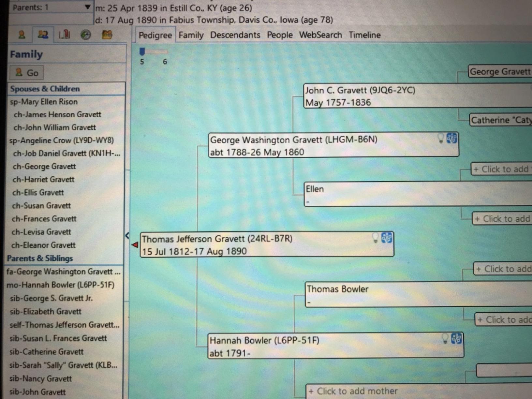Click lightbulb hint on George Washington Gravett
The height and width of the screenshot is (399, 532).
click(x=441, y=139)
